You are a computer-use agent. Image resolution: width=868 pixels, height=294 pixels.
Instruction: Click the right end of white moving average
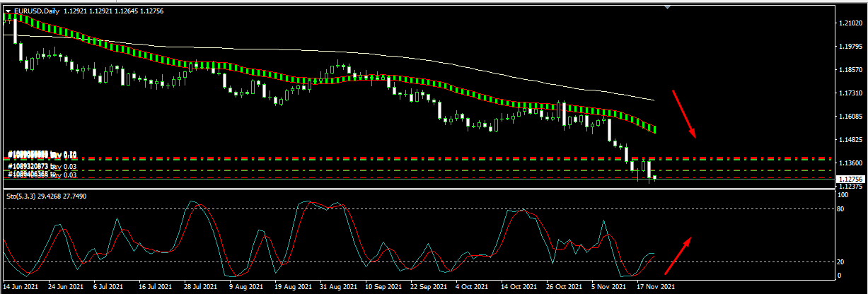coord(652,100)
